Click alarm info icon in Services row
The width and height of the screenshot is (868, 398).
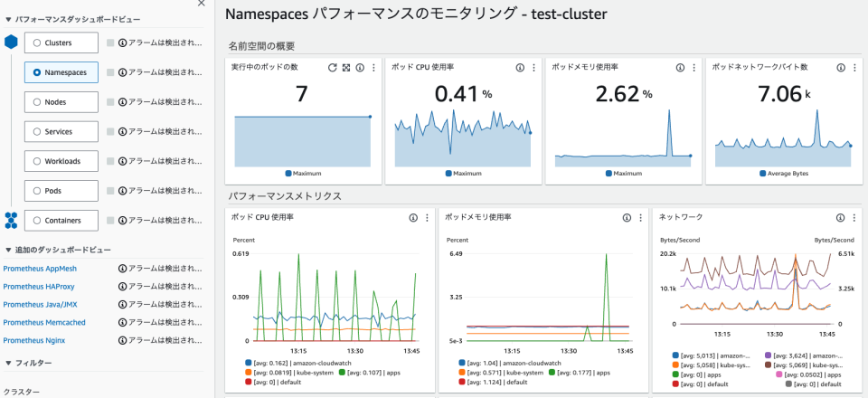pyautogui.click(x=122, y=132)
